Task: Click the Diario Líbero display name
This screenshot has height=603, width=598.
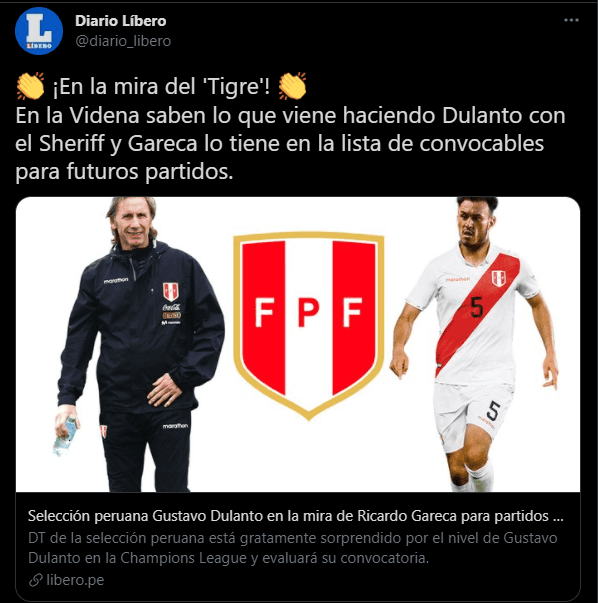Action: (120, 21)
